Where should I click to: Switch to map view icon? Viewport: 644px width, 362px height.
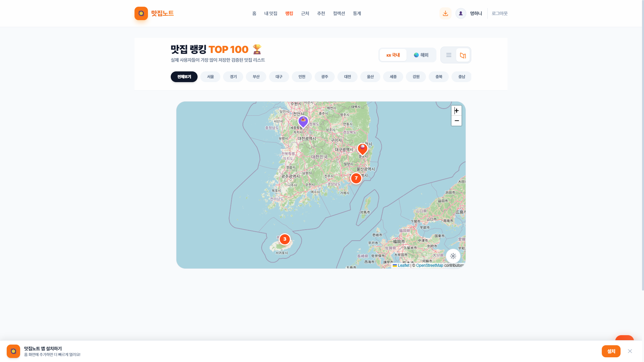coord(463,55)
